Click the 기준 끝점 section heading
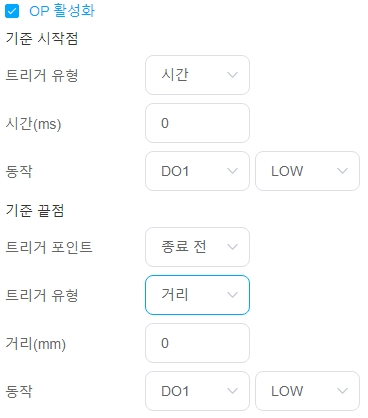This screenshot has width=368, height=418. click(x=35, y=210)
